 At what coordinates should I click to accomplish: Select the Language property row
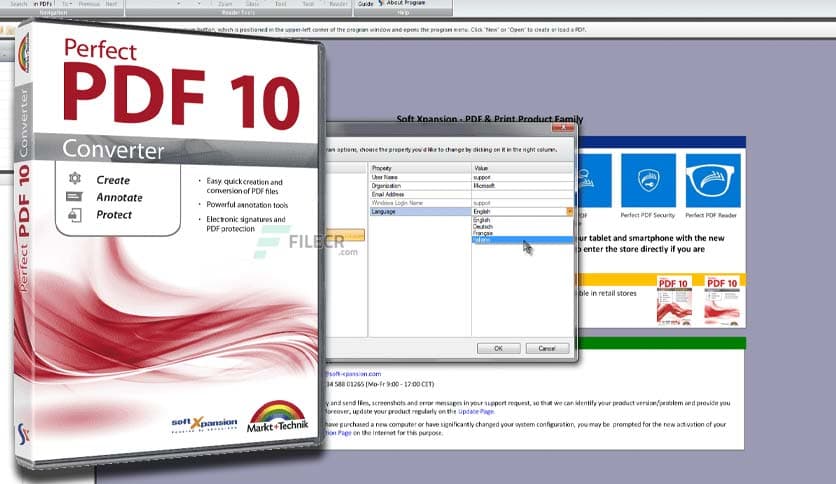point(420,212)
